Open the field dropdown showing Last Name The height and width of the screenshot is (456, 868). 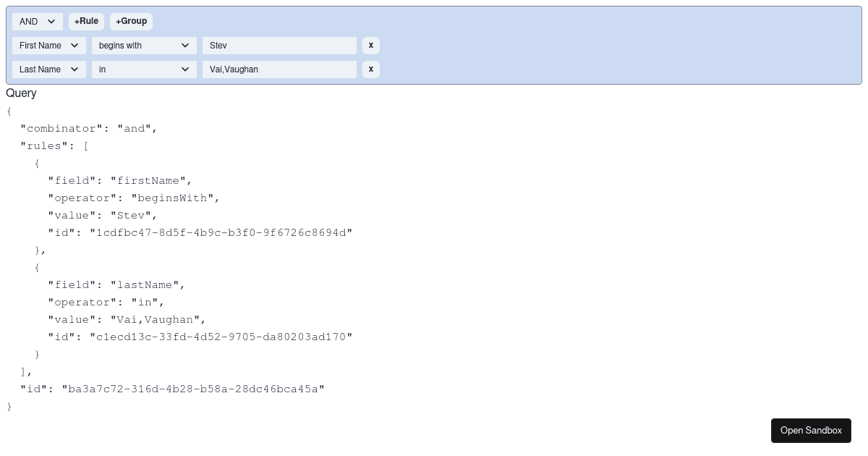point(48,69)
